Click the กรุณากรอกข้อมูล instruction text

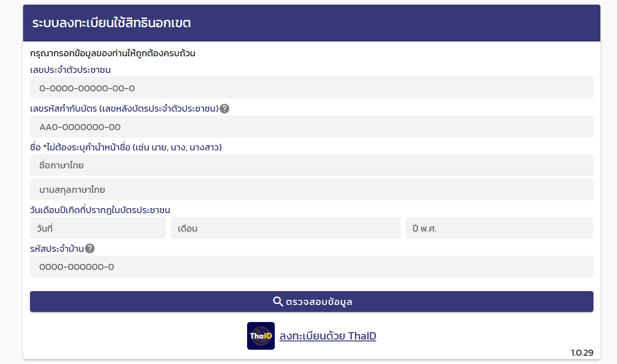point(113,54)
